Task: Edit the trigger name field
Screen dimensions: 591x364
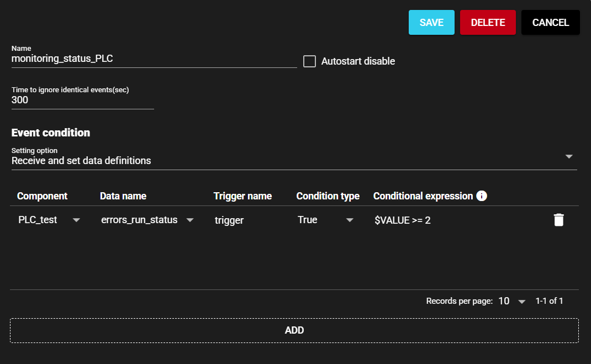Action: coord(249,220)
